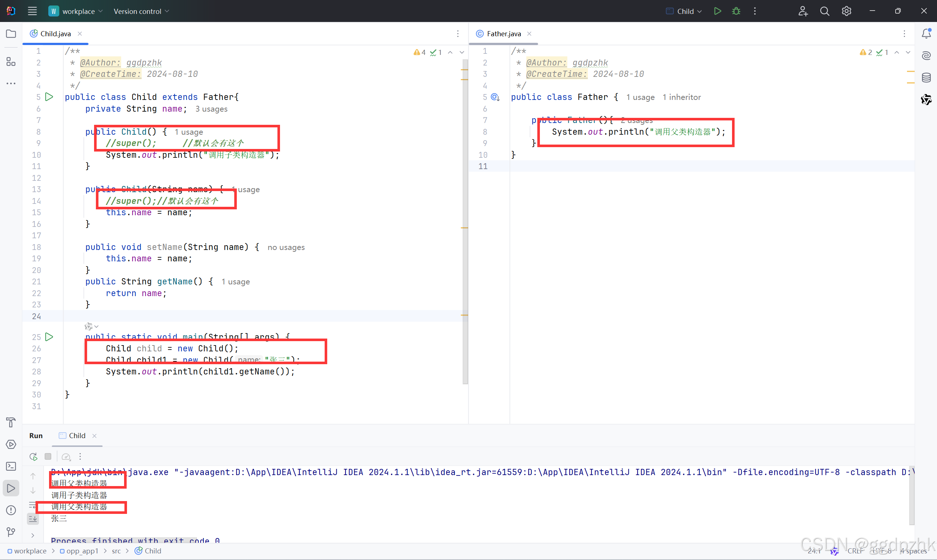Screen dimensions: 937x560
Task: Open IDE settings gear
Action: (x=847, y=11)
